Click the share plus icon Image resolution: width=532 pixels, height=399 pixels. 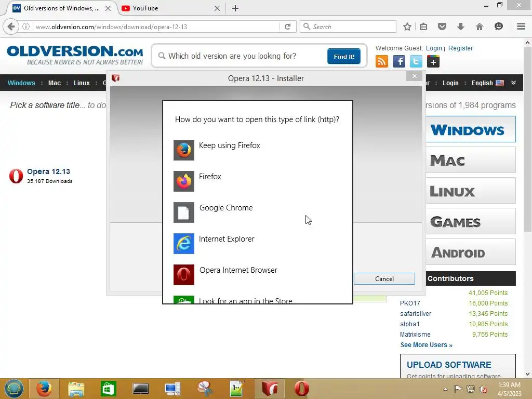point(433,61)
